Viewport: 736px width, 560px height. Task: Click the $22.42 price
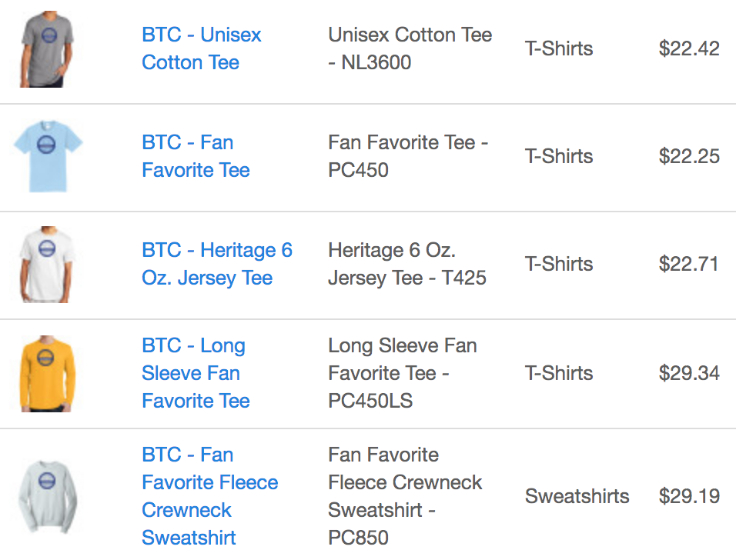tap(689, 49)
